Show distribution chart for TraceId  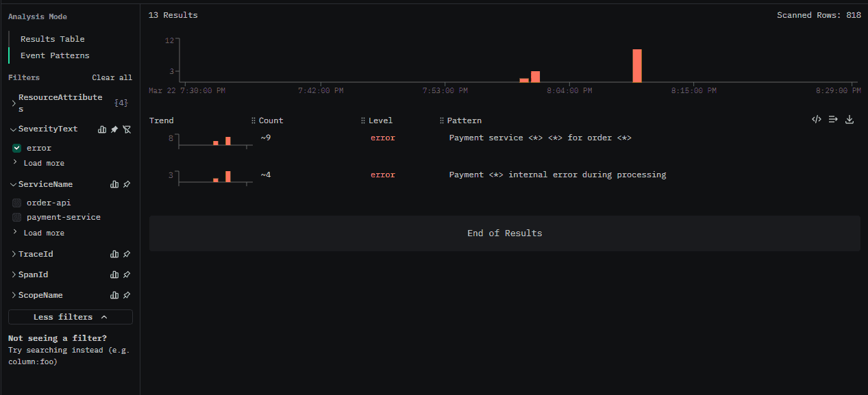coord(114,255)
